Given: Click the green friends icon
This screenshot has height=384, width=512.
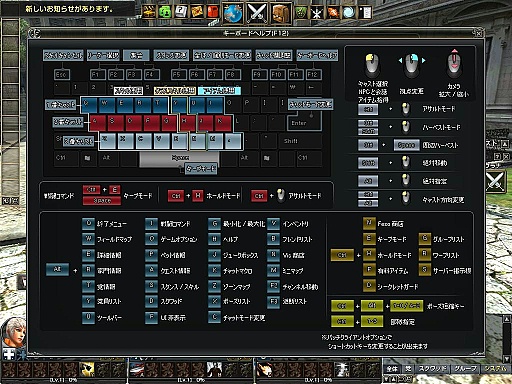Looking at the screenshot, I should coord(165,12).
